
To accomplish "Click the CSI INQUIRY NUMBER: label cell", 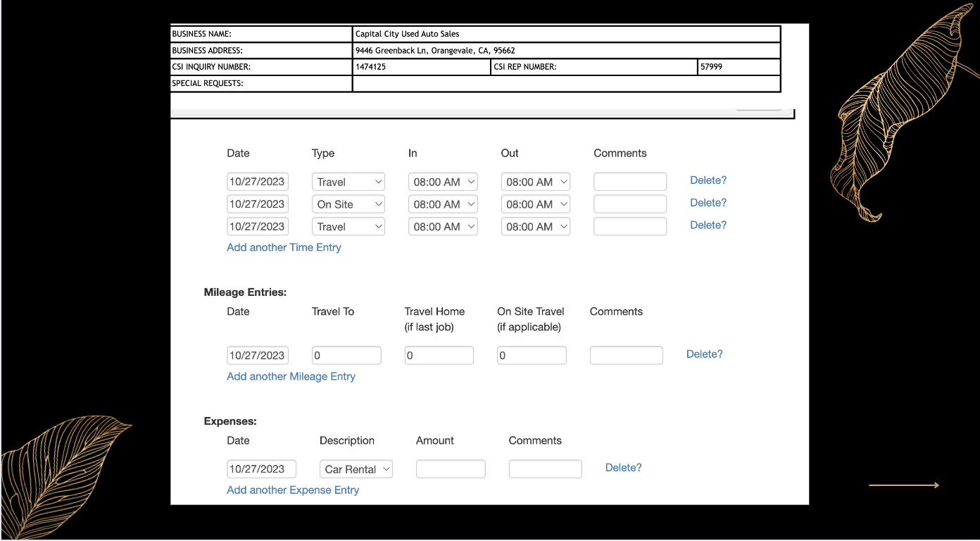I will [x=262, y=67].
